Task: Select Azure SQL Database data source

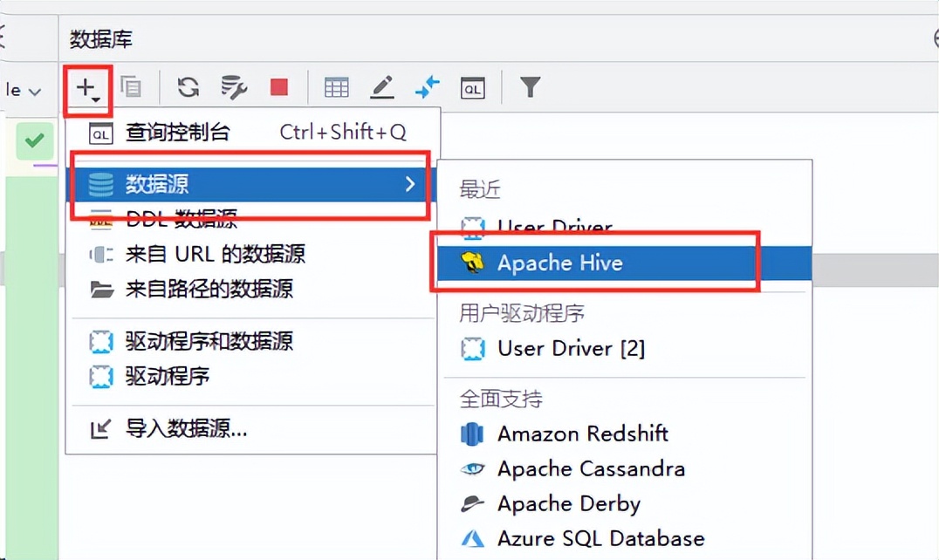Action: tap(625, 538)
